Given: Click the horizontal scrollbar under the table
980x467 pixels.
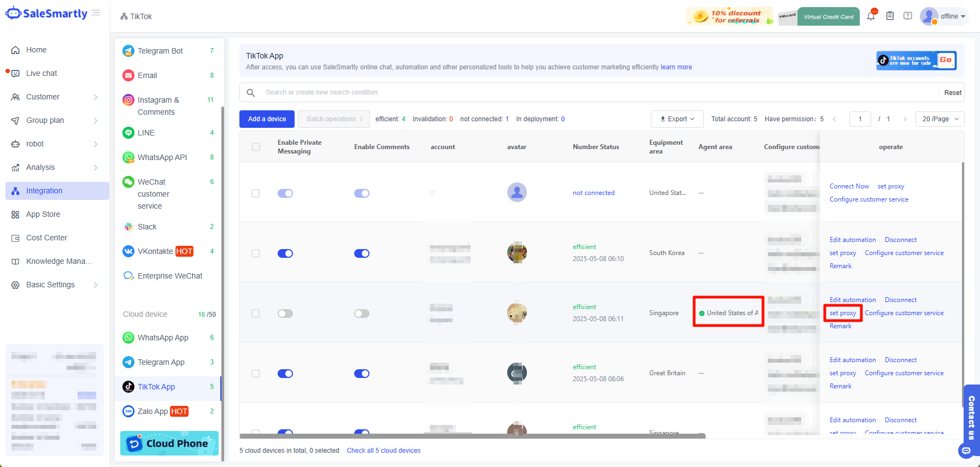Looking at the screenshot, I should [x=473, y=436].
